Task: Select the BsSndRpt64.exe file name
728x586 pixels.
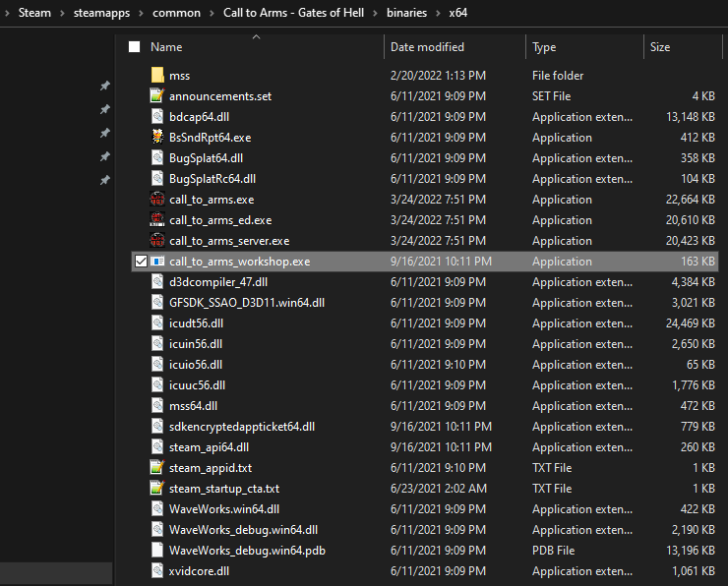Action: (210, 138)
